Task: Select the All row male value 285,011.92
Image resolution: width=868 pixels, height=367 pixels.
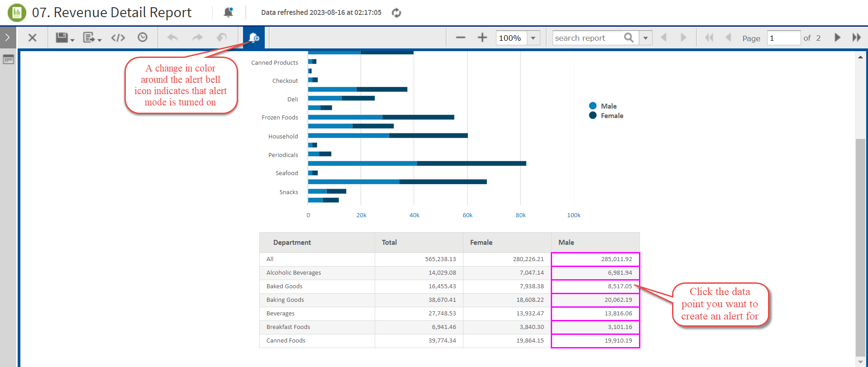Action: [x=596, y=259]
